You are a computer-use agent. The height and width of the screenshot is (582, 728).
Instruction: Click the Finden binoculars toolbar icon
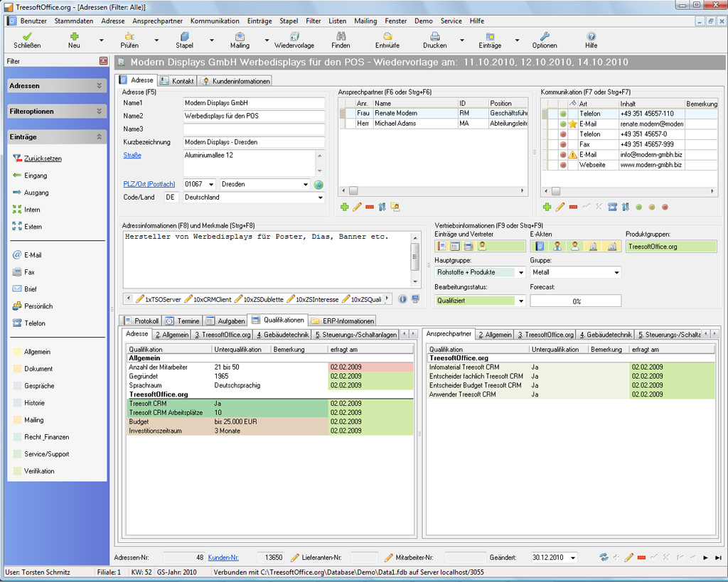(x=341, y=36)
